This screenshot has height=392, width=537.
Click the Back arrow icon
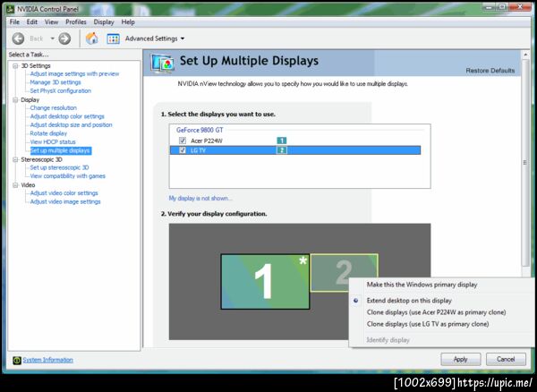[x=18, y=38]
